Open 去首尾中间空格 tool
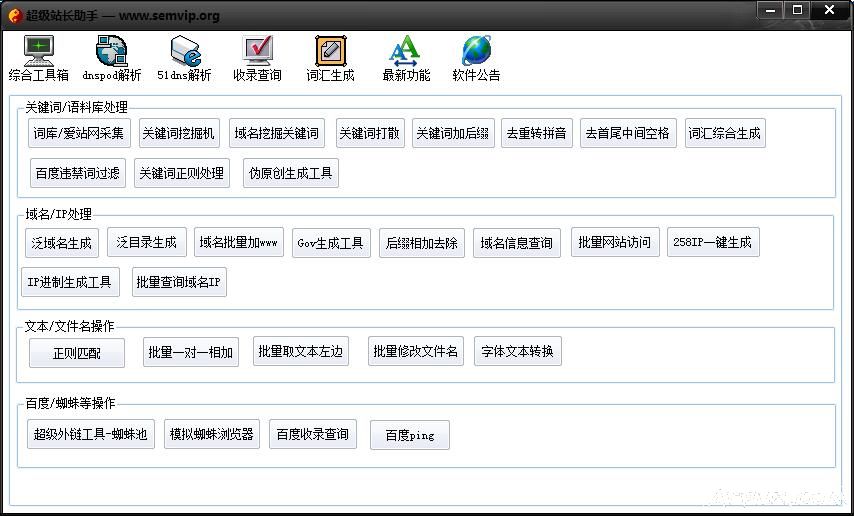854x516 pixels. pos(629,133)
